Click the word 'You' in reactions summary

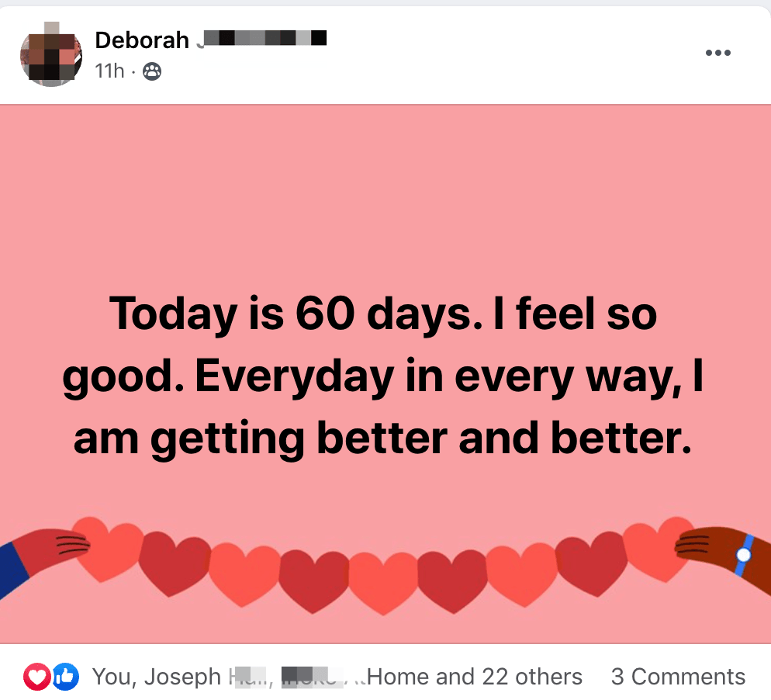coord(111,677)
